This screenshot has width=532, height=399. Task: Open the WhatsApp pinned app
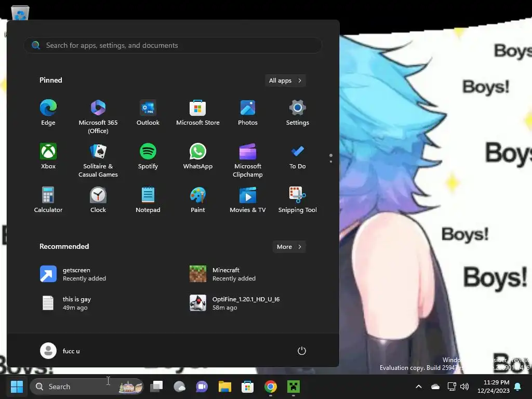click(x=198, y=156)
